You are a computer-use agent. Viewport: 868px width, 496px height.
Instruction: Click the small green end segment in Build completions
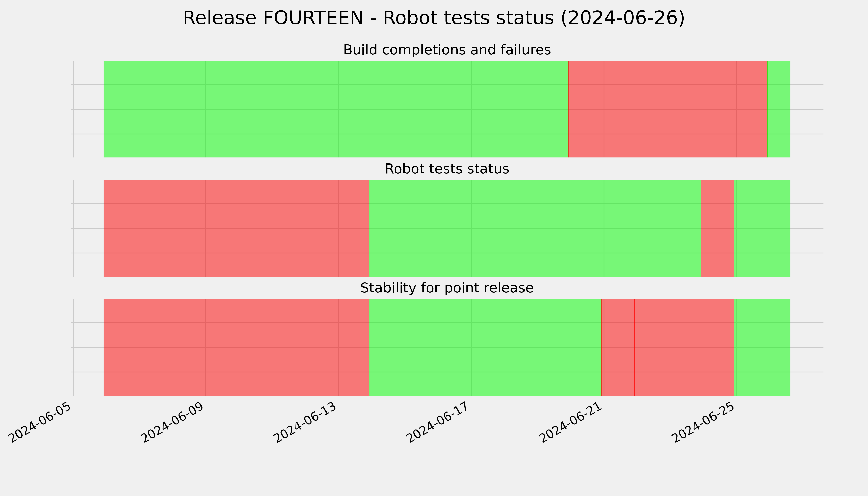click(x=779, y=109)
